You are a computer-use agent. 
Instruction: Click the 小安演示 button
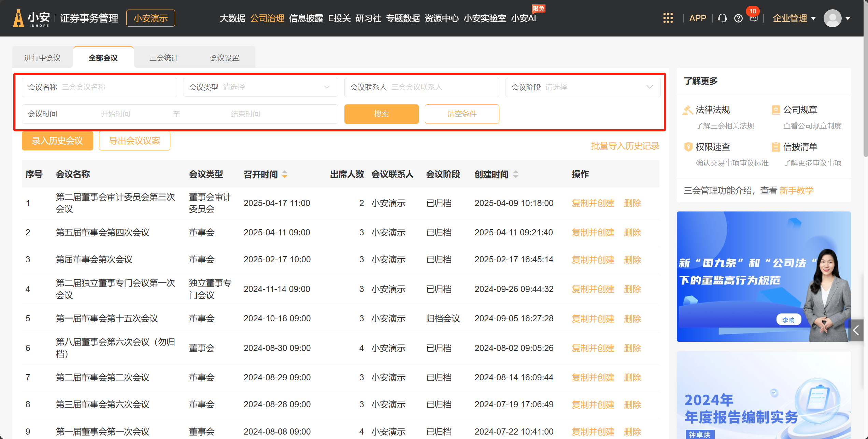(x=151, y=18)
